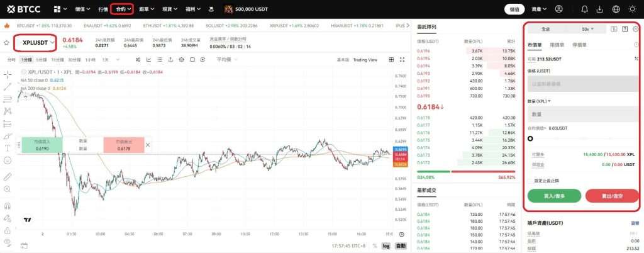Toggle the log scale on chart

tap(386, 245)
